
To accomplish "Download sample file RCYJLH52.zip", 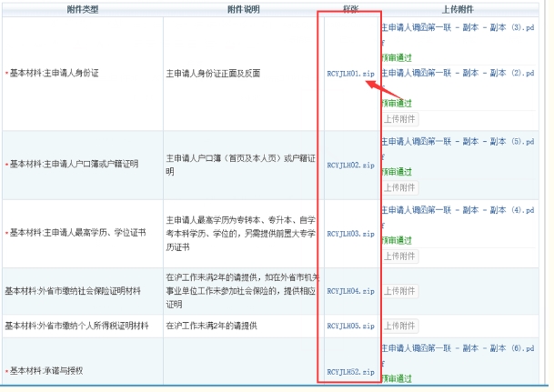I will [350, 371].
